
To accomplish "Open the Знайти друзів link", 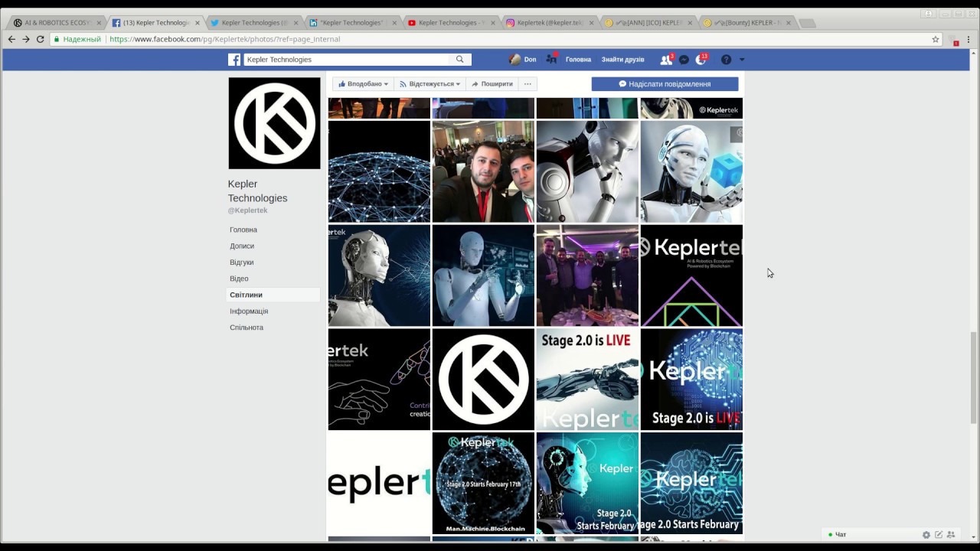I will [x=622, y=60].
